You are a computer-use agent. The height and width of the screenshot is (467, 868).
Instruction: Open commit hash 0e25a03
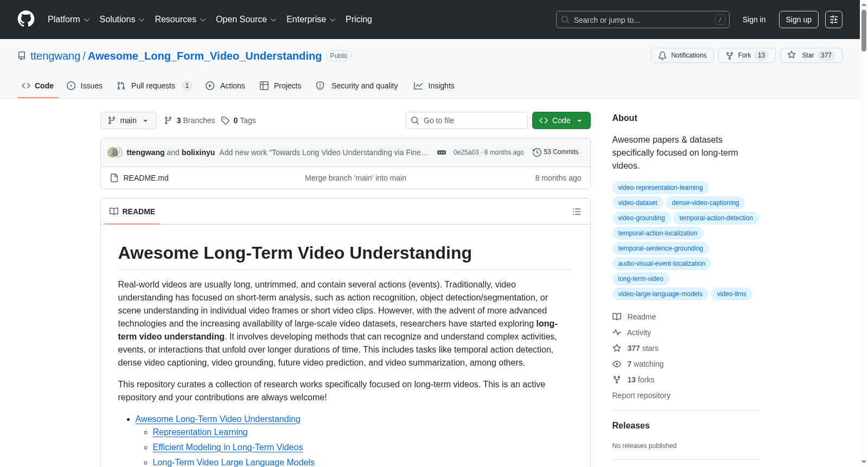click(x=466, y=152)
